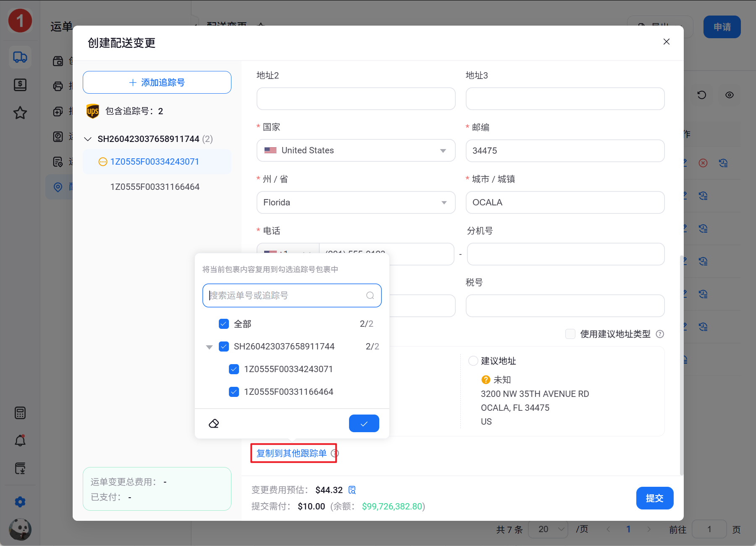Viewport: 756px width, 546px height.
Task: Click the truck shipments sidebar icon
Action: [20, 57]
